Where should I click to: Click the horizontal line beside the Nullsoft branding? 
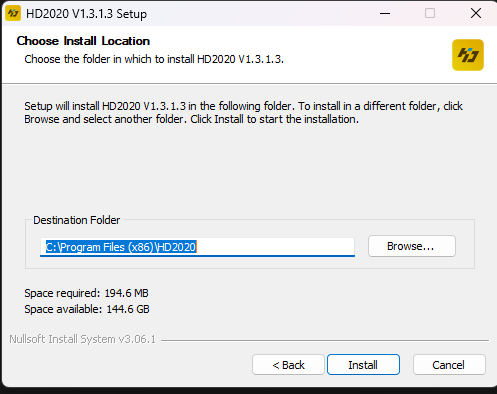(325, 340)
